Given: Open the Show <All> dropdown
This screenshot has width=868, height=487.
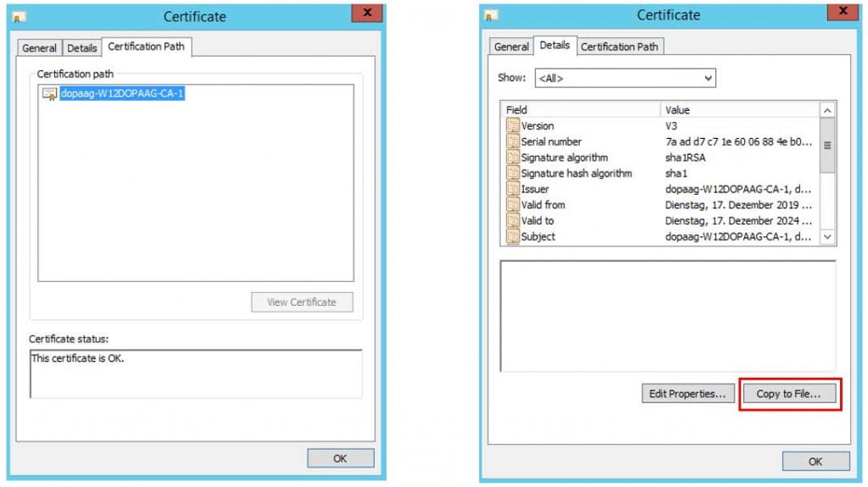Looking at the screenshot, I should click(625, 78).
